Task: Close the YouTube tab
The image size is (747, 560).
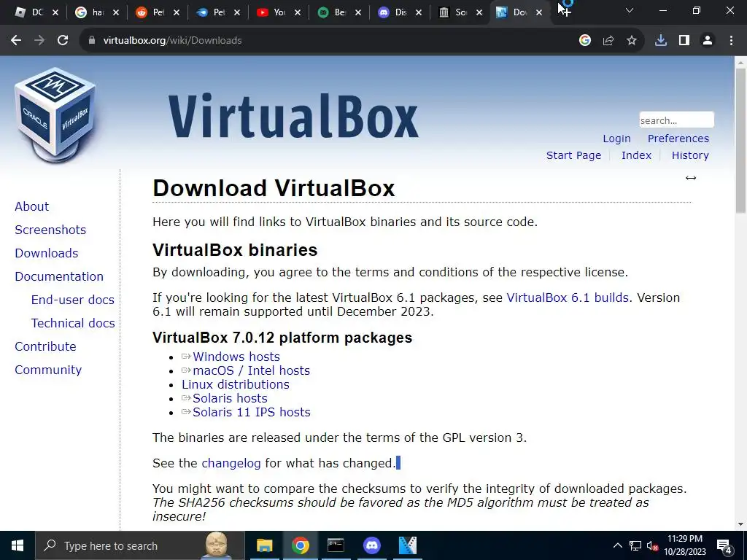Action: (298, 12)
